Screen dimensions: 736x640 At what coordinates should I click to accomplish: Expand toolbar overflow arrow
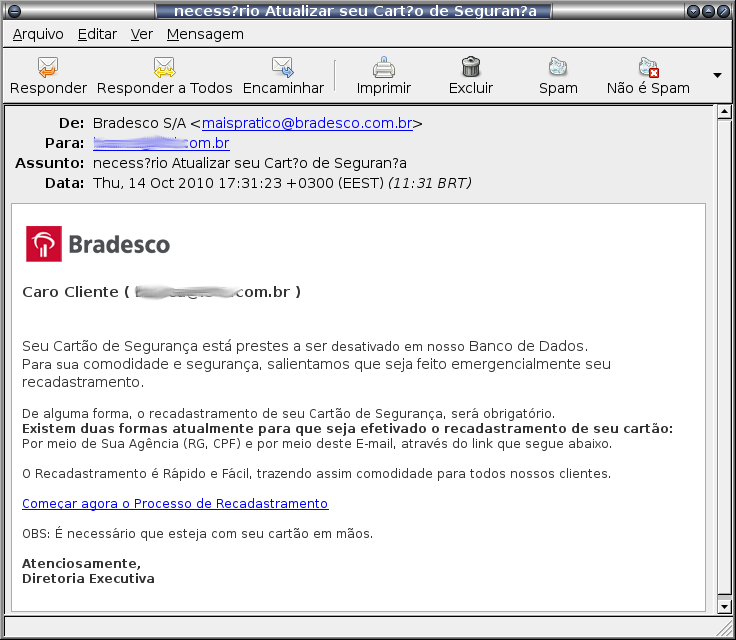(x=717, y=75)
